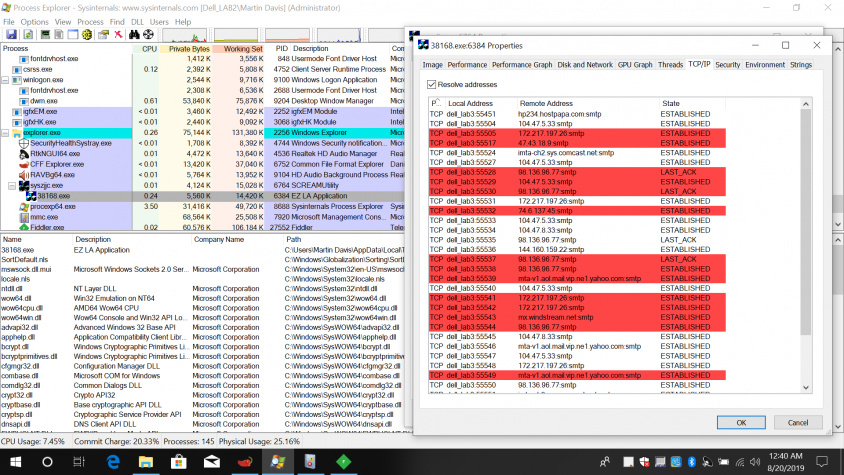Open the Help menu
Image resolution: width=844 pixels, height=475 pixels.
(x=182, y=22)
